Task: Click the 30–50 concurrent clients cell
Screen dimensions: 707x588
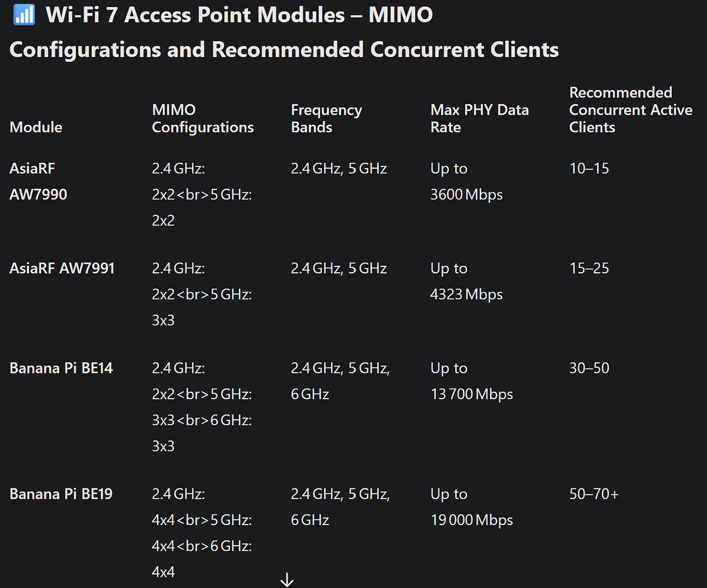Action: (x=589, y=369)
